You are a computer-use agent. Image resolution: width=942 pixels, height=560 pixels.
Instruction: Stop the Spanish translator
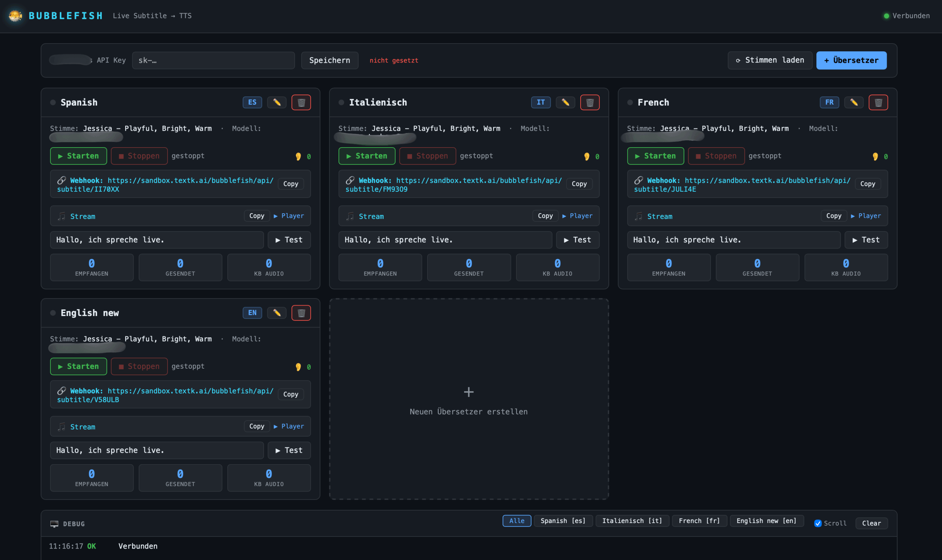139,156
